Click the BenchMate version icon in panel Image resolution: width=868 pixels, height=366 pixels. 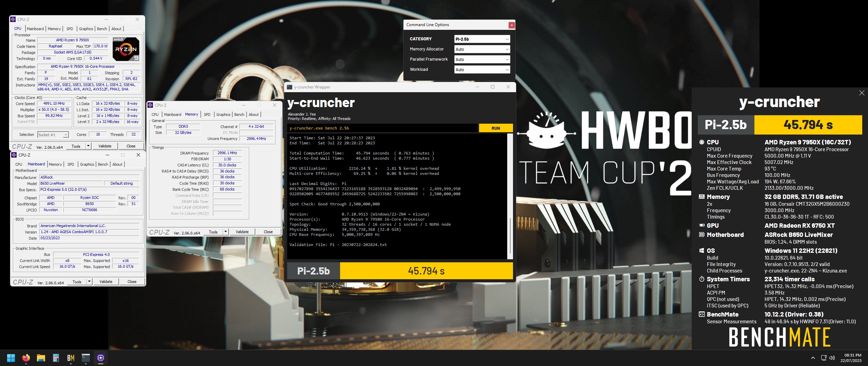pyautogui.click(x=702, y=314)
